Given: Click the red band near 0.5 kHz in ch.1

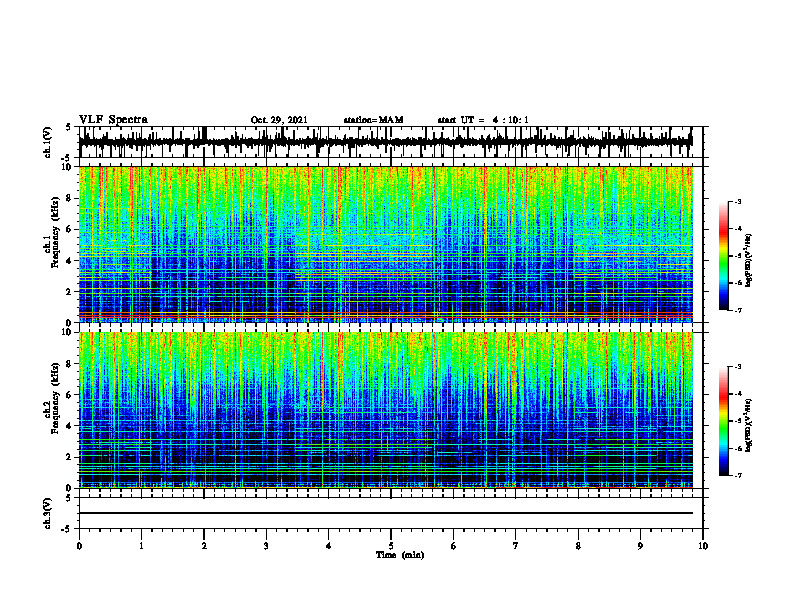Looking at the screenshot, I should [x=386, y=315].
